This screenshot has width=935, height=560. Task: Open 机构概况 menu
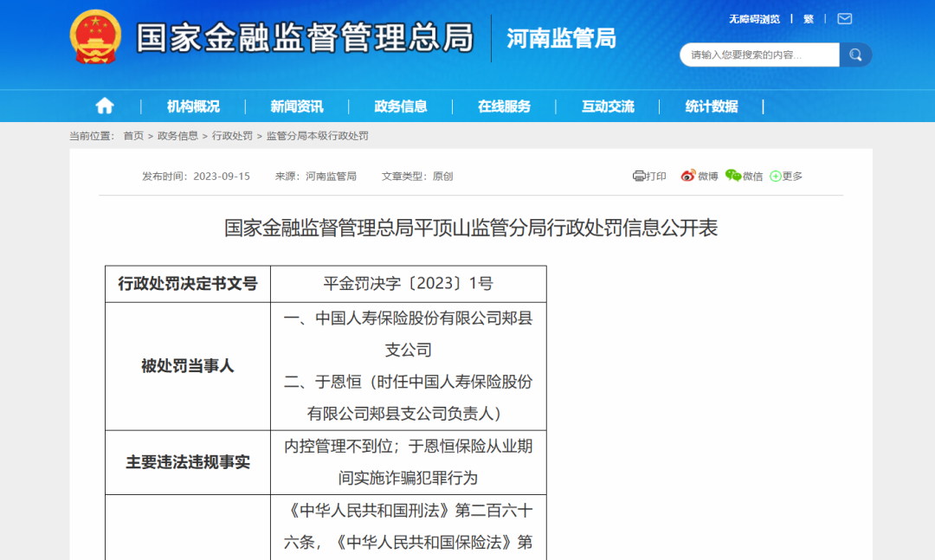click(193, 106)
